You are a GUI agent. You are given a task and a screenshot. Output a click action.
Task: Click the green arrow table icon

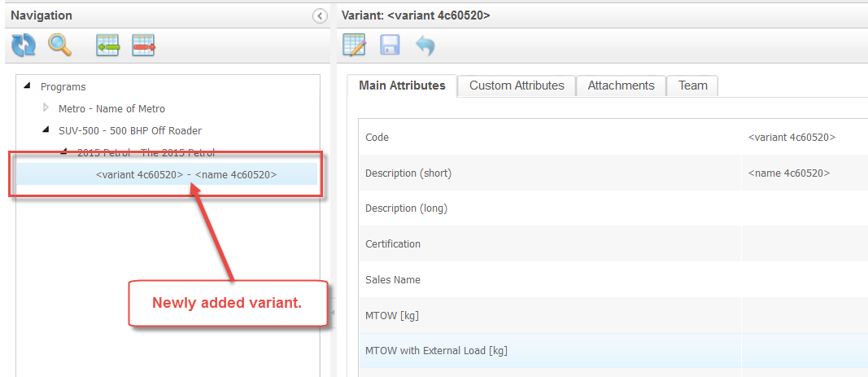point(108,46)
